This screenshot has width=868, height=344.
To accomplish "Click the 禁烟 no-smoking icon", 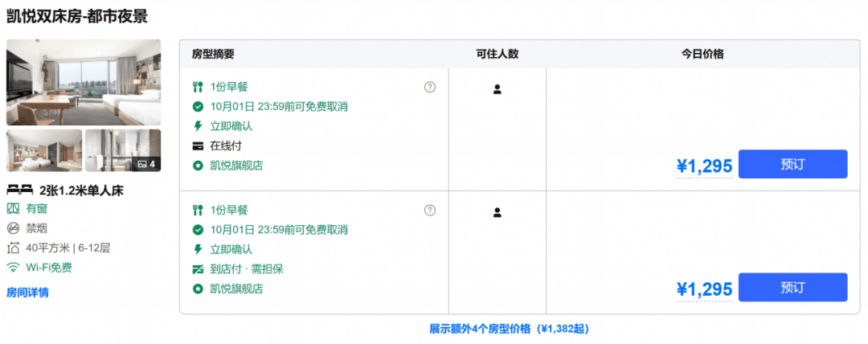I will [13, 228].
